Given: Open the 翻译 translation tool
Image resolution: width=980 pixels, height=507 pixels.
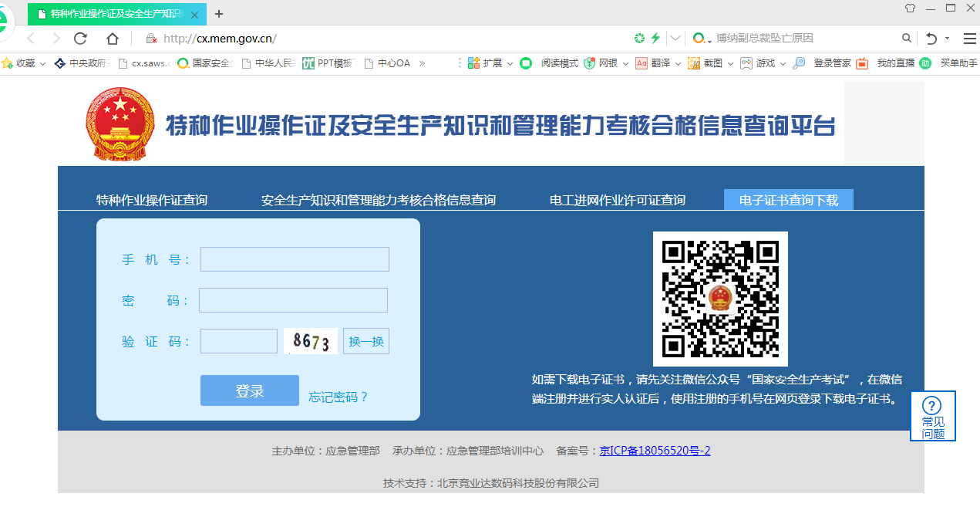Looking at the screenshot, I should click(x=659, y=63).
